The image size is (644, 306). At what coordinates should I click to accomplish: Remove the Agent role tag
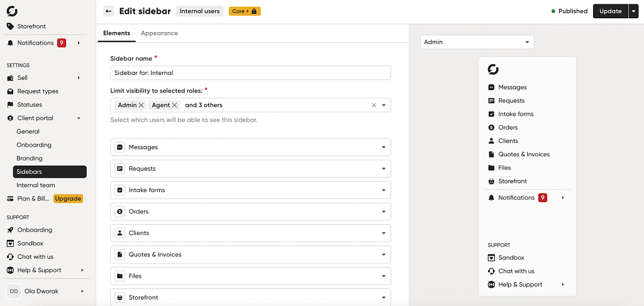point(175,105)
